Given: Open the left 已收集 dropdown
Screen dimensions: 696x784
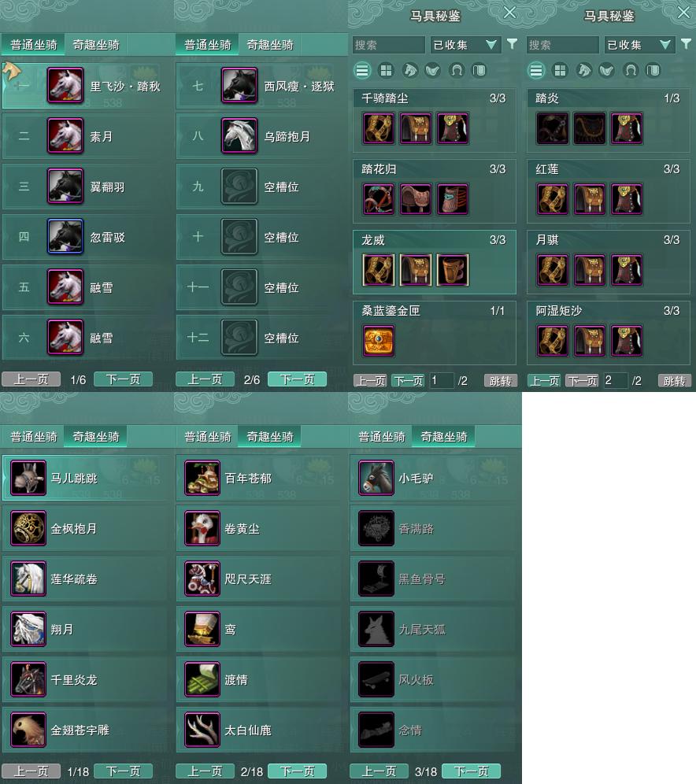Looking at the screenshot, I should pyautogui.click(x=465, y=45).
